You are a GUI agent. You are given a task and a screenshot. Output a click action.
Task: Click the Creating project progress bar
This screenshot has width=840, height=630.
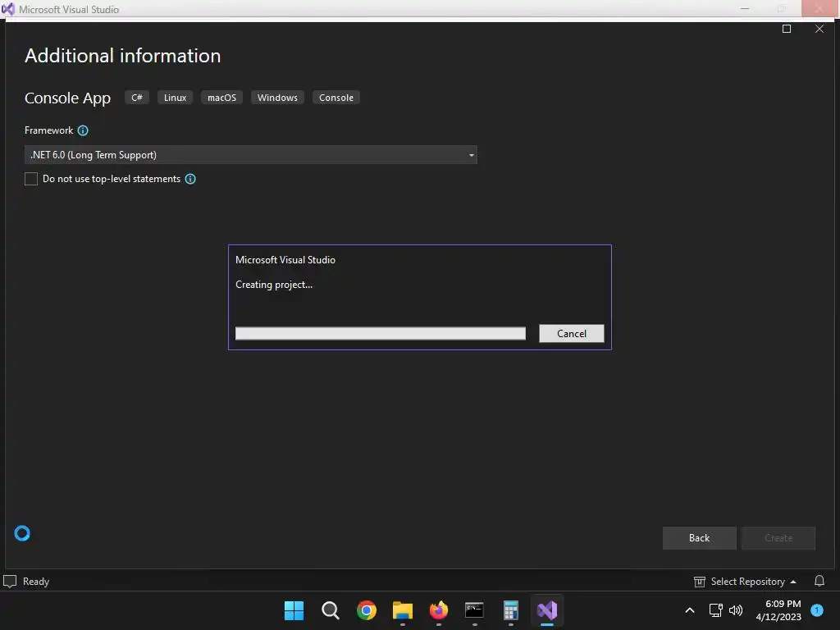381,333
